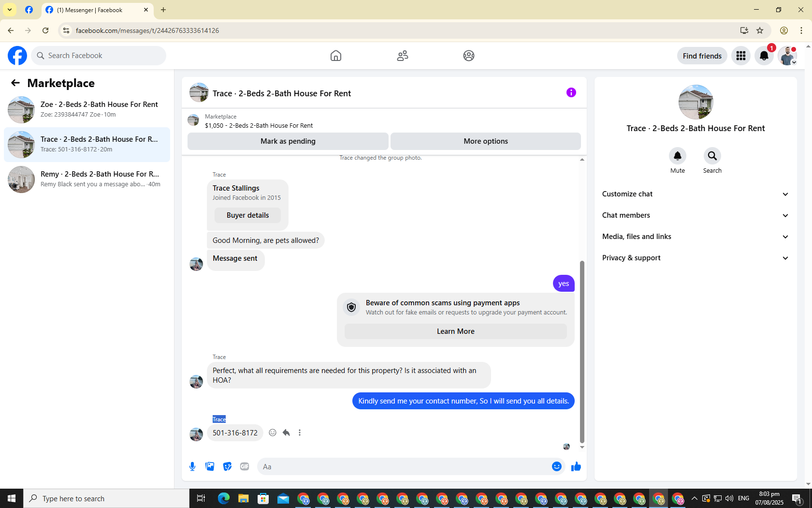Go back from Marketplace chats list

tap(15, 83)
